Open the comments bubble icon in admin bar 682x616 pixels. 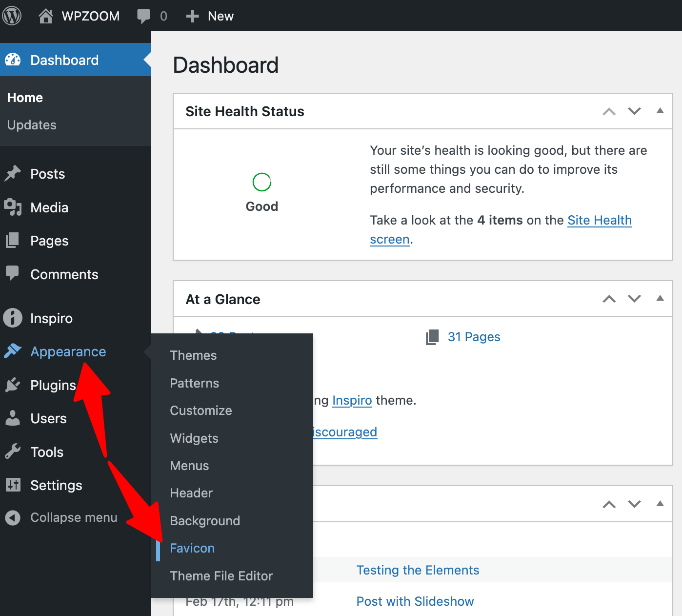[143, 16]
